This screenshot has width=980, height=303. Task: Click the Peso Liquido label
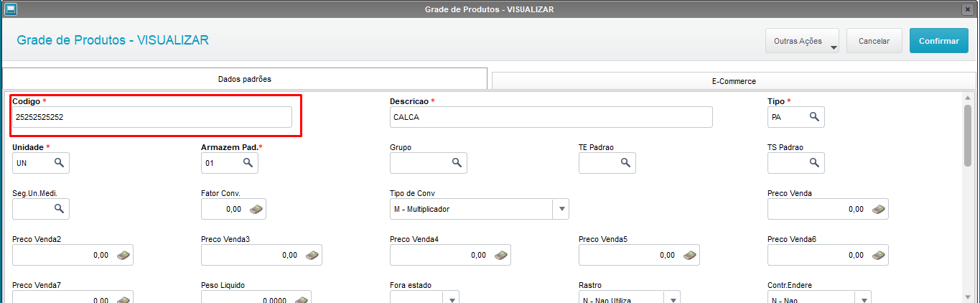223,285
